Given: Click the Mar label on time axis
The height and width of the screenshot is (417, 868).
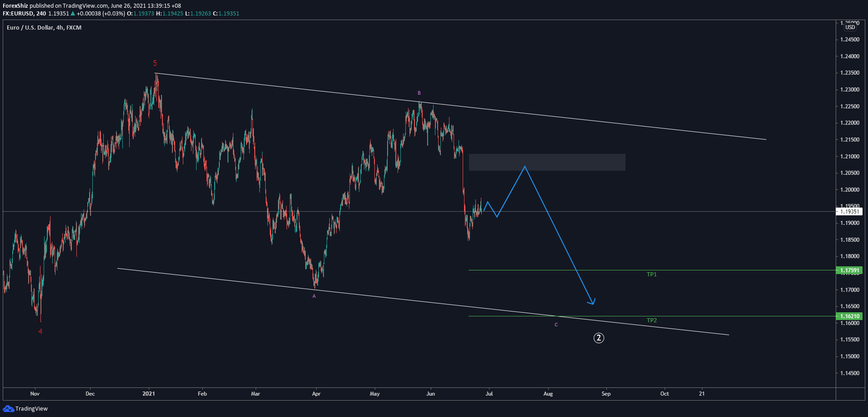Looking at the screenshot, I should [x=256, y=394].
